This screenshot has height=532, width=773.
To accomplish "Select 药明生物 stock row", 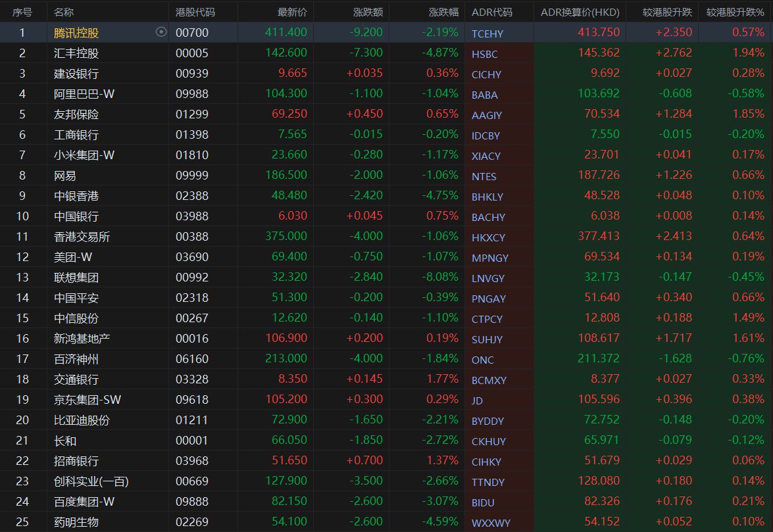I will click(387, 521).
